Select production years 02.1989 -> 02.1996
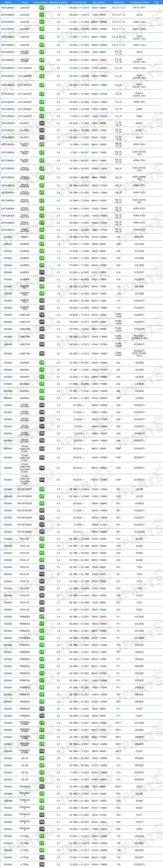Viewport: 163px width, 868px height. coord(79,786)
